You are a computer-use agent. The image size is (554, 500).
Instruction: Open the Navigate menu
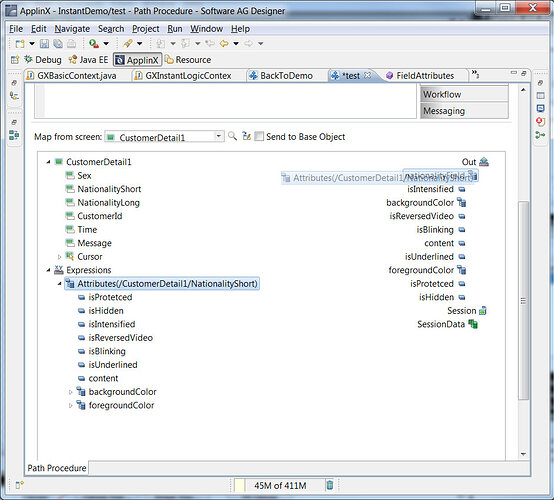(72, 29)
